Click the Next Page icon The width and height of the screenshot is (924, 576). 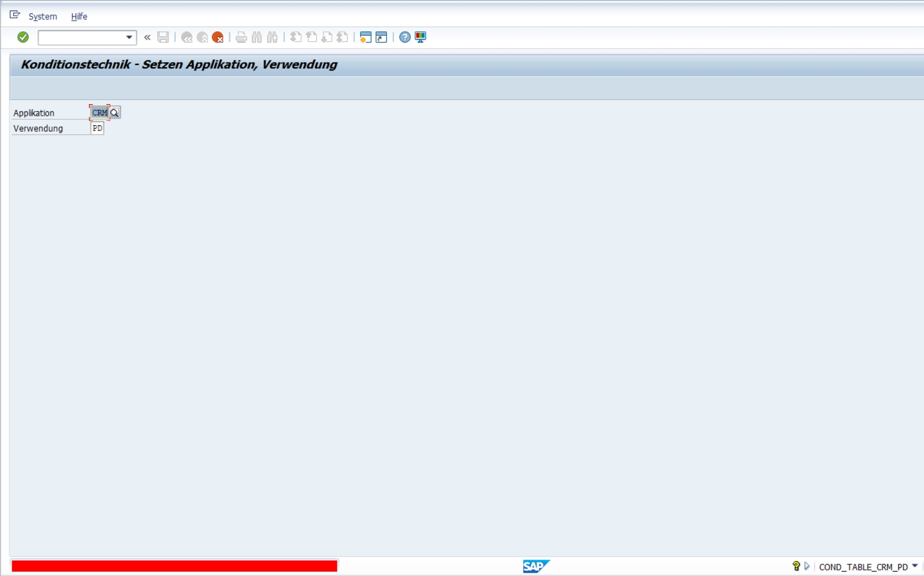point(327,38)
